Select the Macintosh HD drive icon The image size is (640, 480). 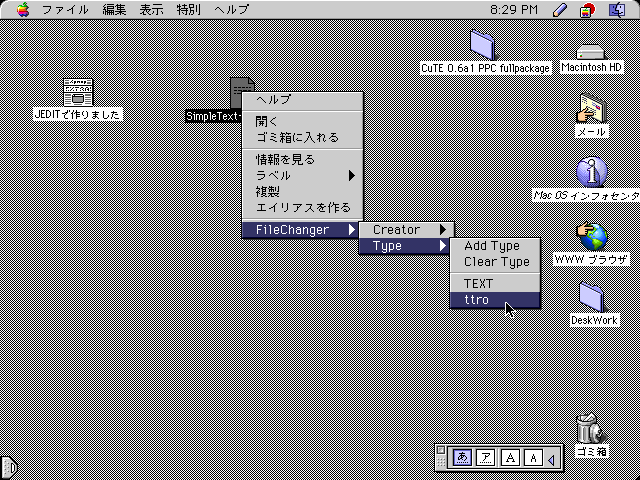tap(590, 53)
